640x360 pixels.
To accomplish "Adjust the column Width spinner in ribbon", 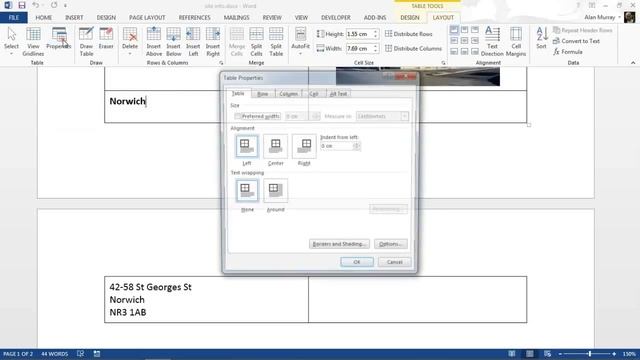I will coord(376,48).
